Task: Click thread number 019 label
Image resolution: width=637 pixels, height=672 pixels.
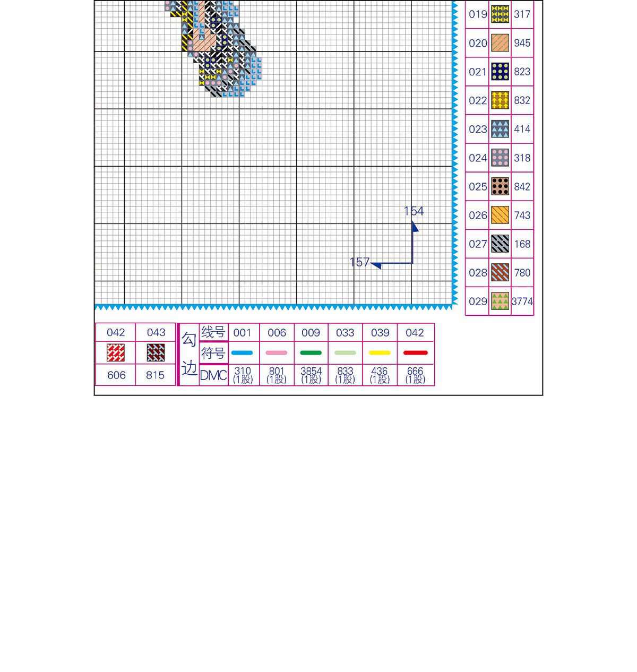Action: pyautogui.click(x=478, y=14)
